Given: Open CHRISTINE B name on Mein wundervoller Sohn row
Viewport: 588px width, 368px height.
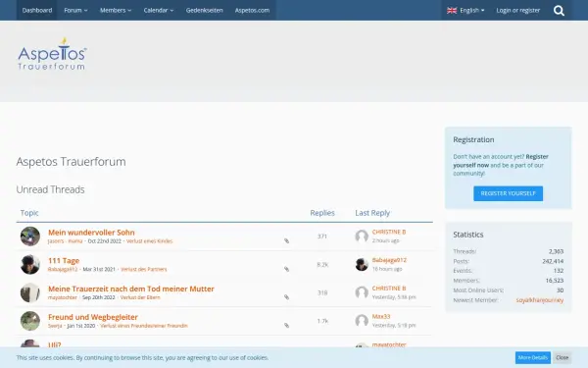Looking at the screenshot, I should pyautogui.click(x=389, y=232).
